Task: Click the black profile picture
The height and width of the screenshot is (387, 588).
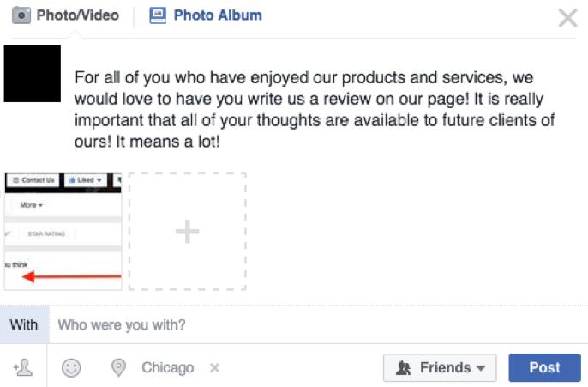Action: pos(33,74)
